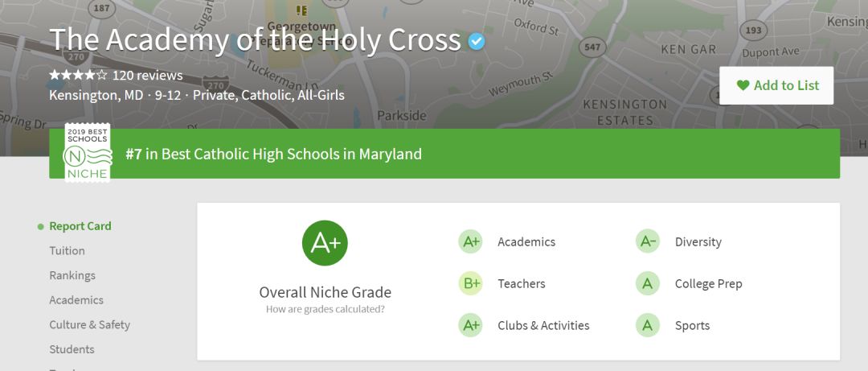Click the College Prep A grade icon

[x=648, y=283]
